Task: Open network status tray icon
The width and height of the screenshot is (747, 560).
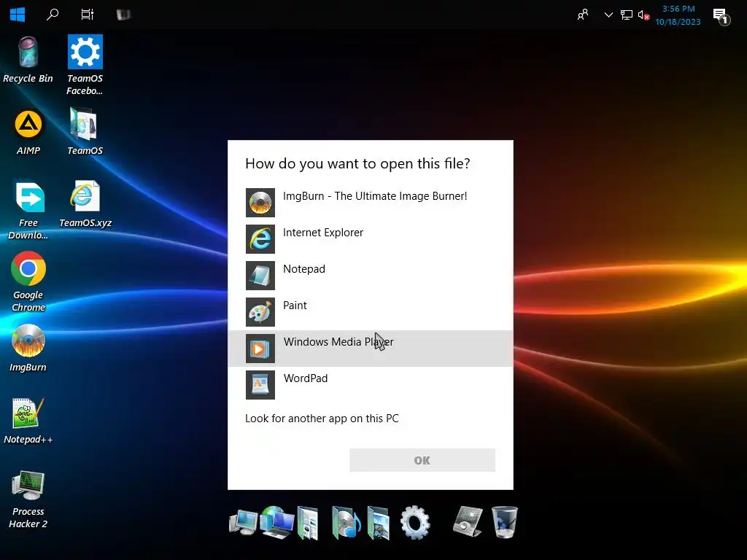Action: pos(627,15)
